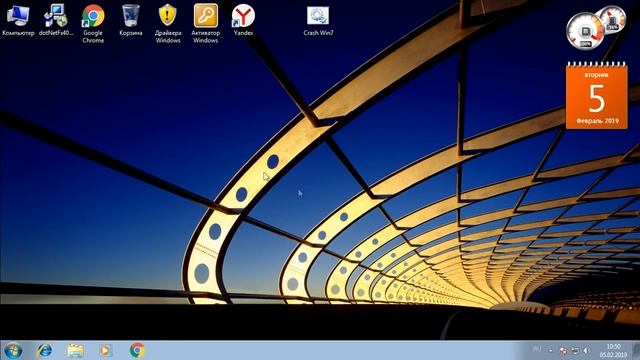The height and width of the screenshot is (360, 640).
Task: Open the volume speaker tray icon
Action: tap(587, 351)
